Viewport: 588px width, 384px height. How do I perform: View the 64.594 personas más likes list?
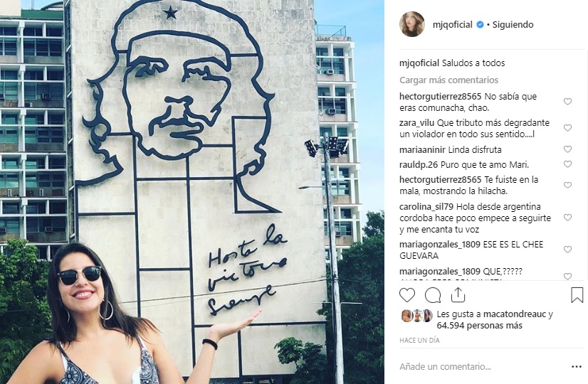(479, 325)
